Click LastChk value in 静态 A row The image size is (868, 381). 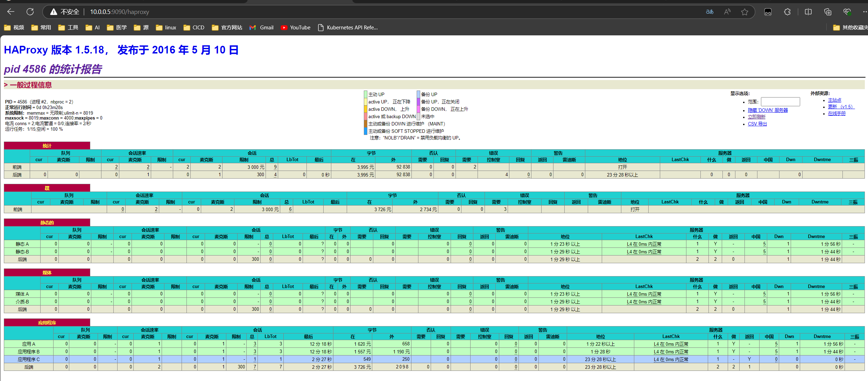pyautogui.click(x=644, y=244)
